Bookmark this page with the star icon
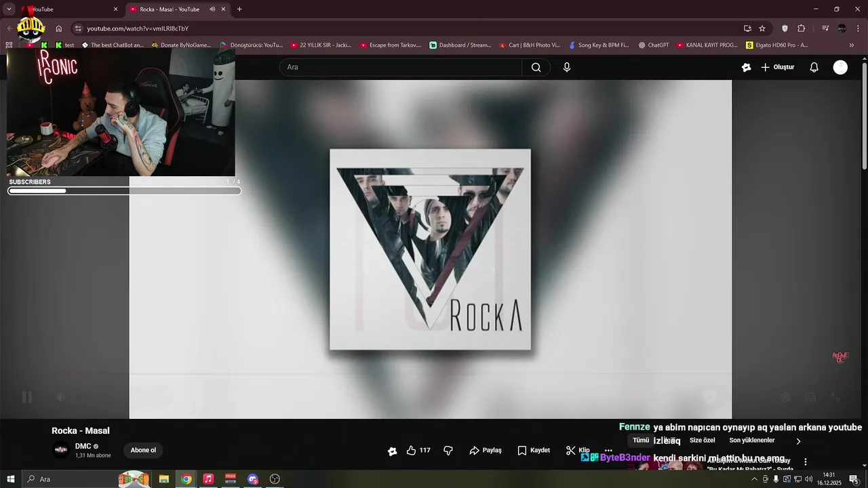This screenshot has height=488, width=868. click(762, 28)
